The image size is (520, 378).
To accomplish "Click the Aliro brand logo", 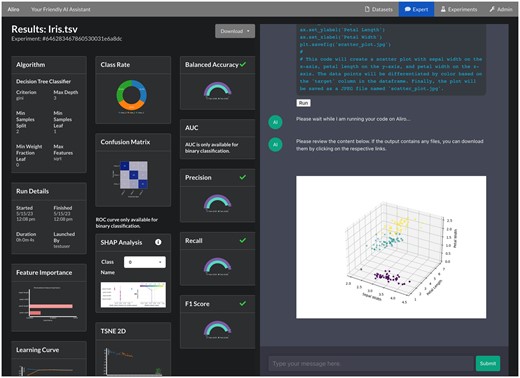I will (x=13, y=9).
